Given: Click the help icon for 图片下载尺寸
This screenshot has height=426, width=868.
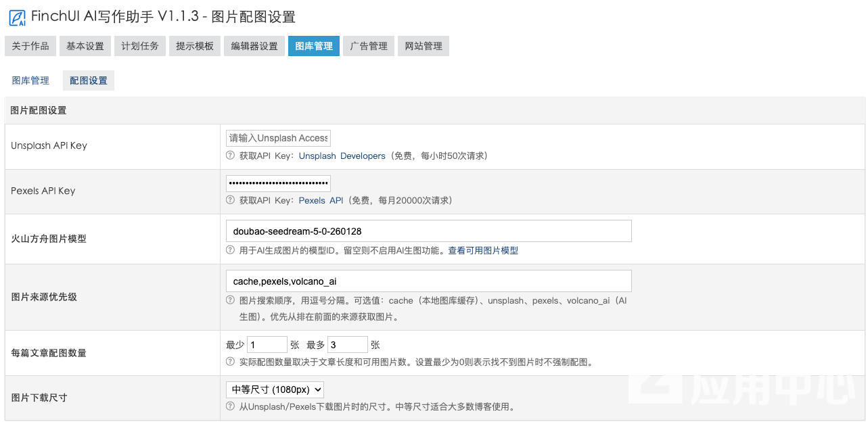Looking at the screenshot, I should click(x=230, y=407).
